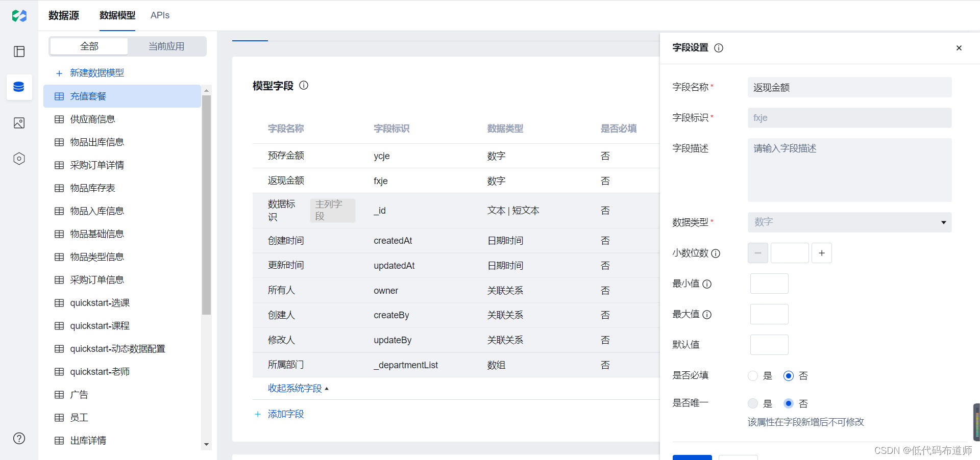Click the 默认值 input box

tap(769, 345)
